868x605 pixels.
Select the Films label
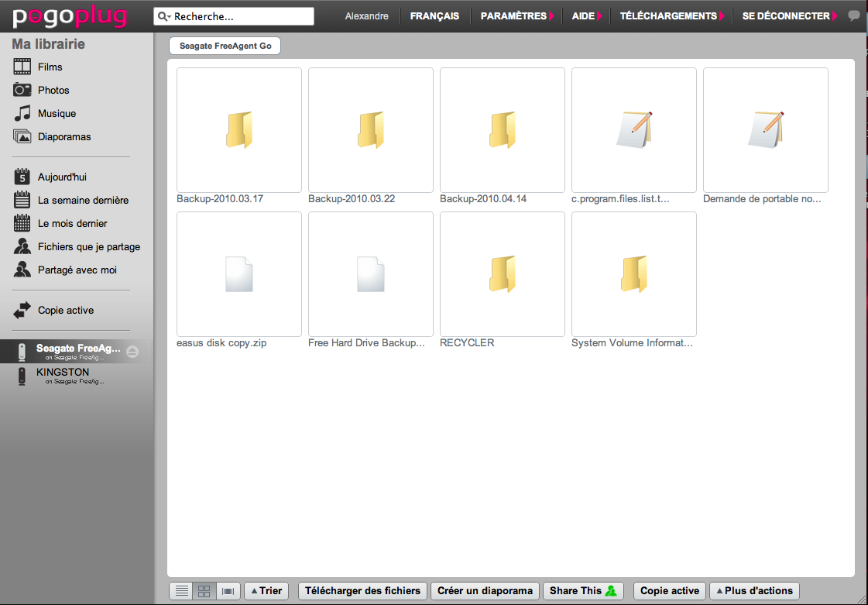coord(50,67)
